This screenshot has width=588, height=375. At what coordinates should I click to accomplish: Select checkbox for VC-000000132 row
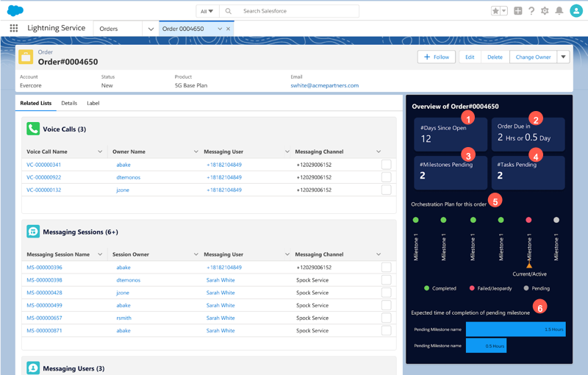coord(387,190)
